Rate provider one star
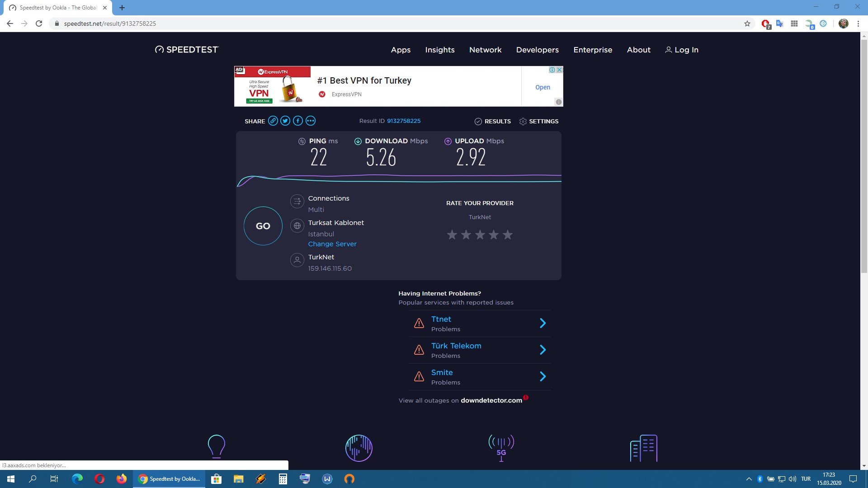The image size is (868, 488). [x=452, y=235]
